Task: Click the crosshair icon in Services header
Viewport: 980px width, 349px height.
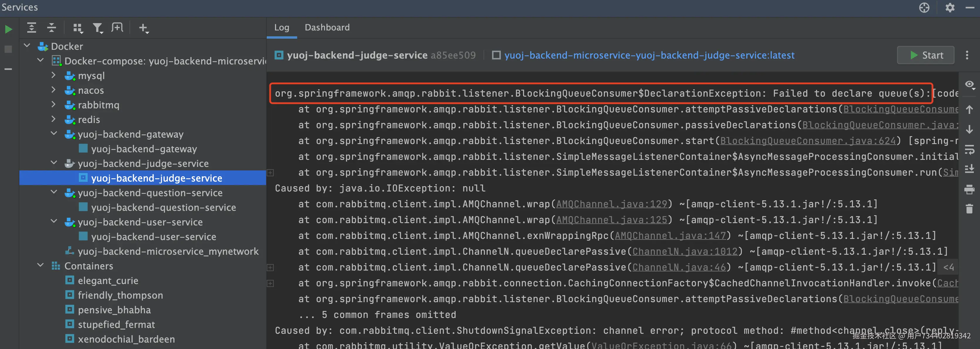Action: 924,8
